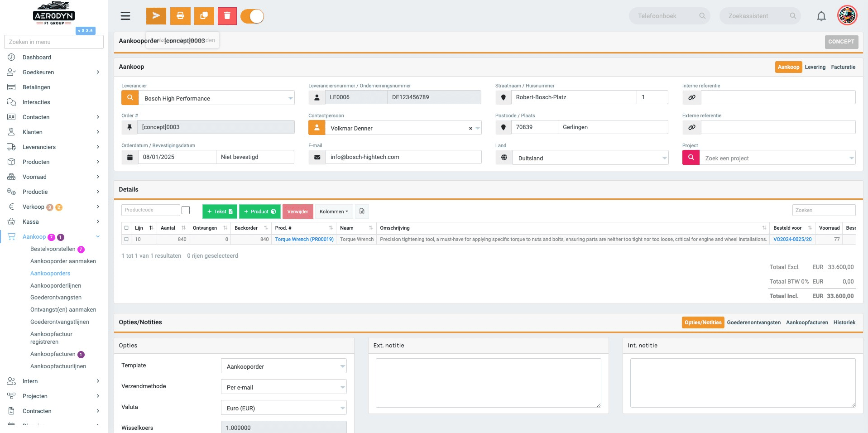Image resolution: width=868 pixels, height=433 pixels.
Task: Open the Torque Wrench (PR00019) link
Action: pyautogui.click(x=304, y=239)
